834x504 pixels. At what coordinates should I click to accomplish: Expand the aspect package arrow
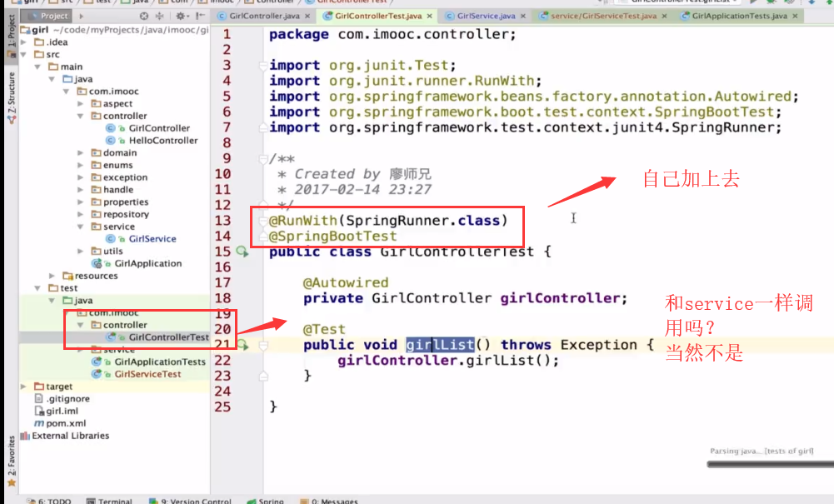[x=80, y=103]
